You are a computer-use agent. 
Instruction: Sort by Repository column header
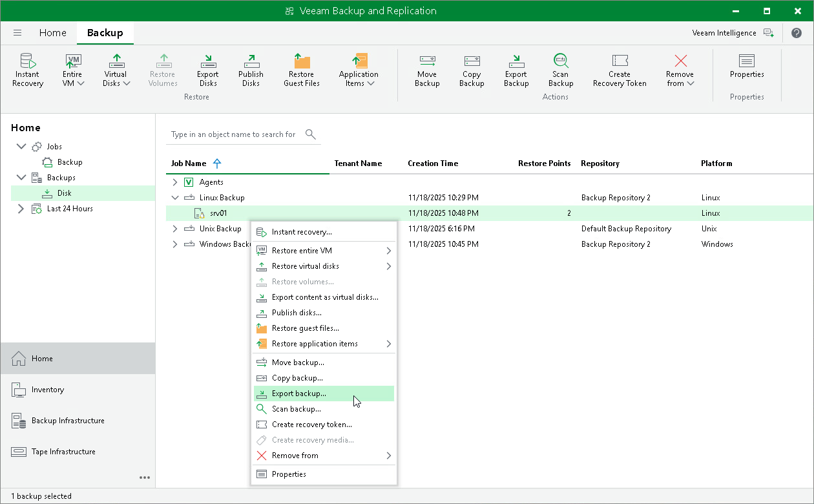600,163
